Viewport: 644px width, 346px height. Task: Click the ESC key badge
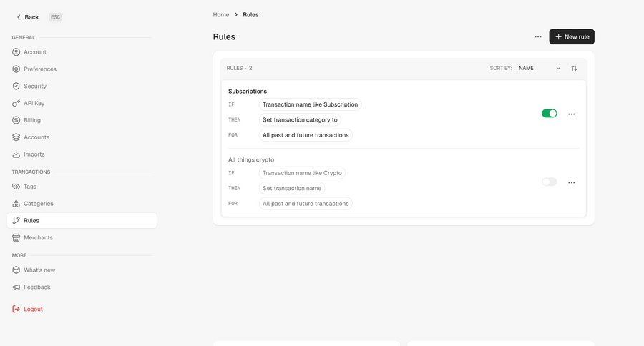tap(55, 17)
